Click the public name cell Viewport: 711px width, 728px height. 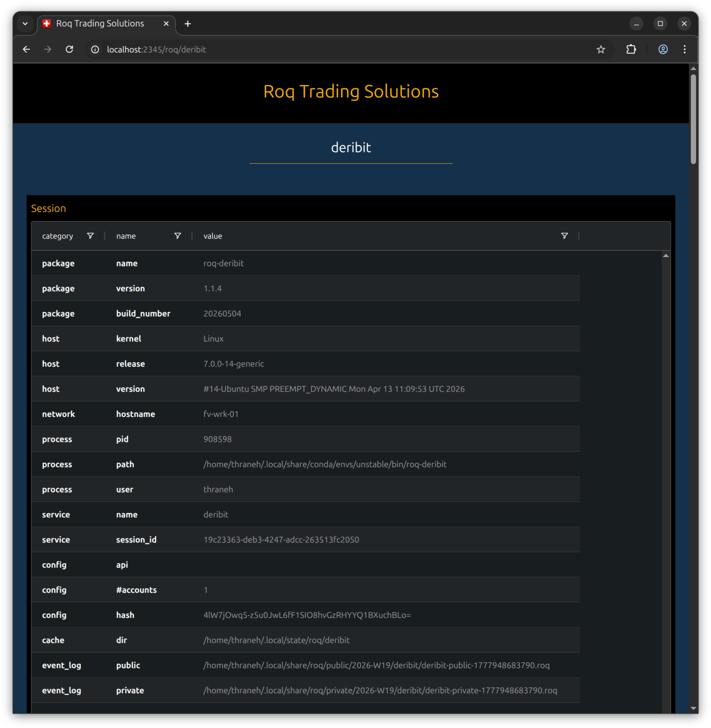128,665
